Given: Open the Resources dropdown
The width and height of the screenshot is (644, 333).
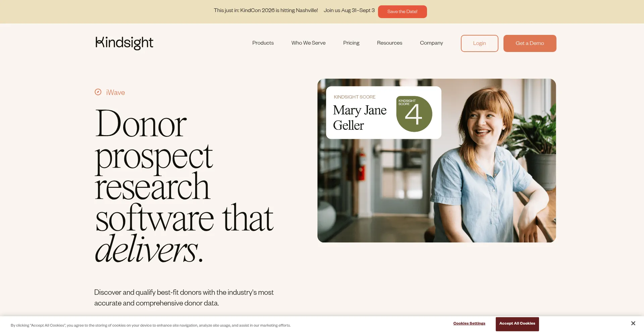Looking at the screenshot, I should (x=389, y=43).
